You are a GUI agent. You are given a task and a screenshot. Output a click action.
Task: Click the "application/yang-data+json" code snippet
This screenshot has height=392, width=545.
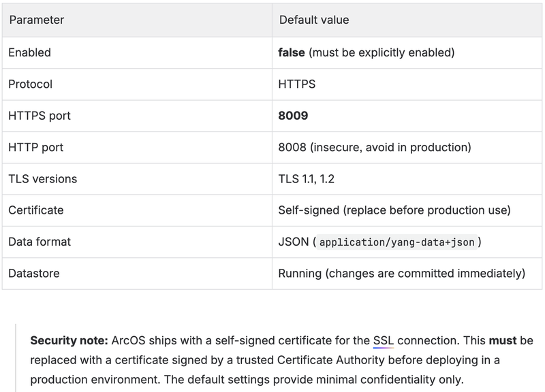pyautogui.click(x=396, y=242)
